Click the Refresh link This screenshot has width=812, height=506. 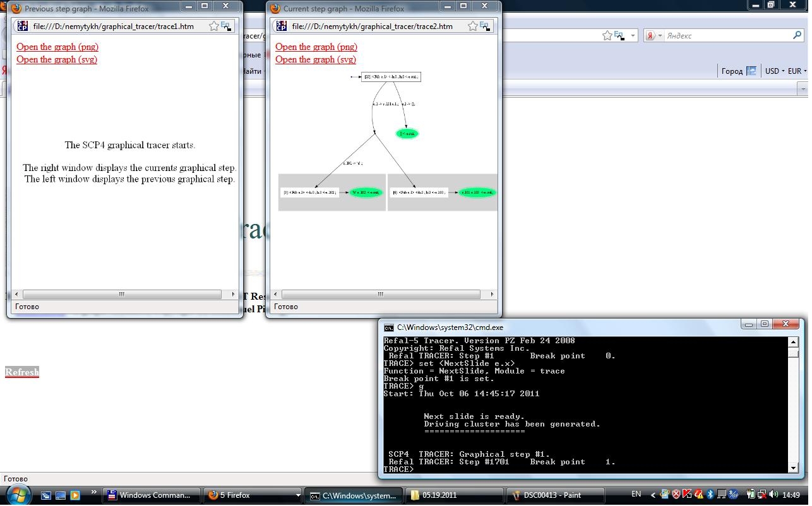click(22, 372)
